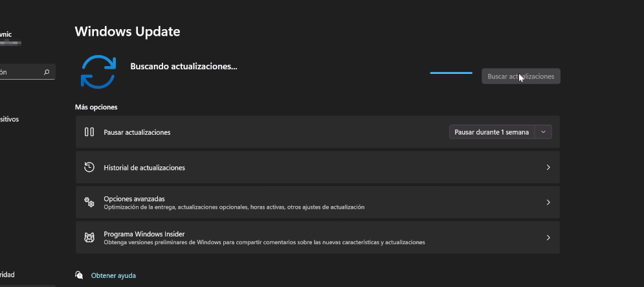Open the Historial de actualizaciones label
644x287 pixels.
pos(144,168)
